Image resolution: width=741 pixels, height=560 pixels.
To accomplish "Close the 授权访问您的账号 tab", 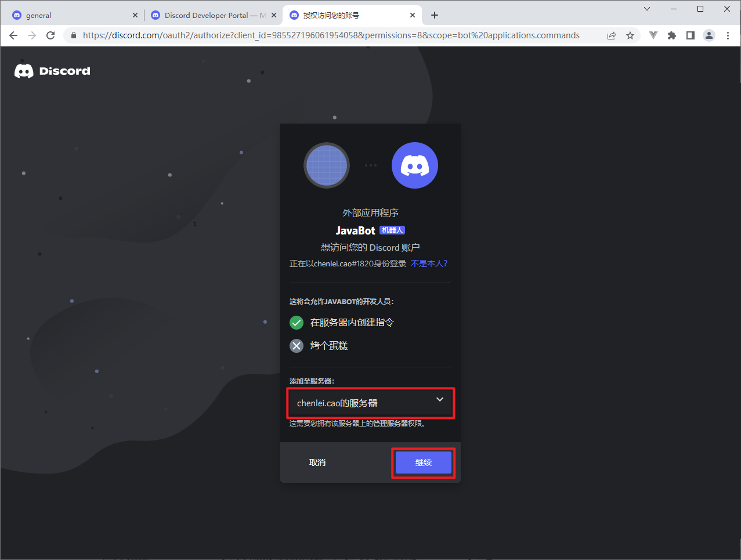I will click(413, 15).
